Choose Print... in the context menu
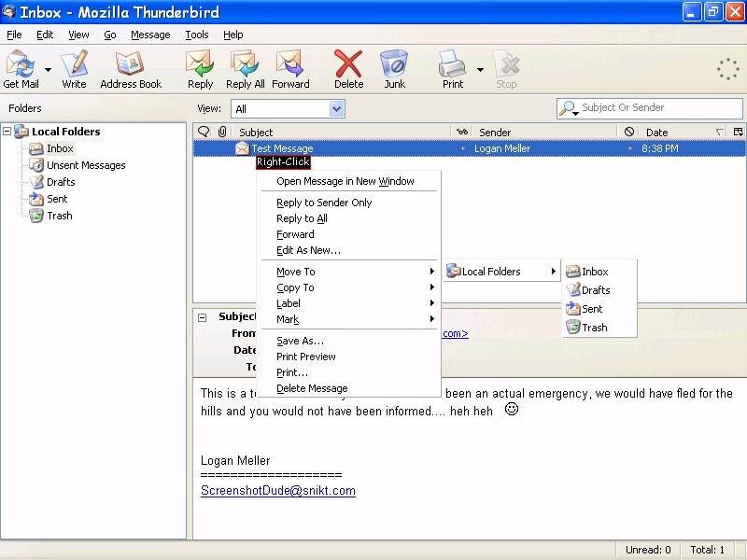Image resolution: width=747 pixels, height=560 pixels. point(348,372)
